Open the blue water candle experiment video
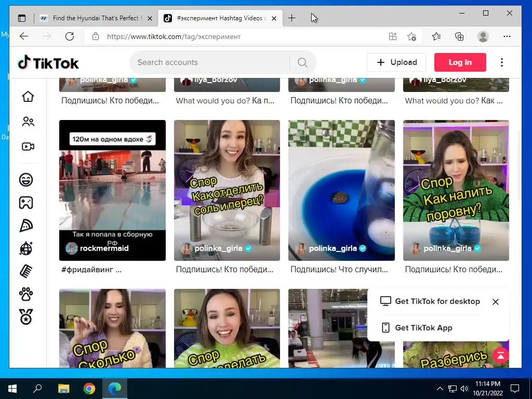The image size is (532, 399). [x=341, y=190]
